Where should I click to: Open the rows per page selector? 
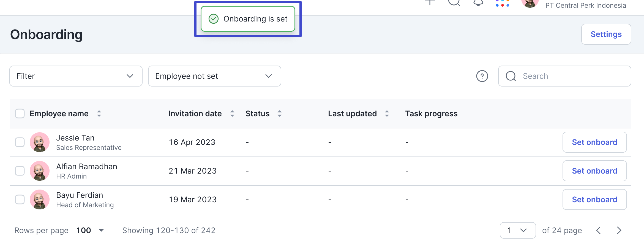point(90,230)
